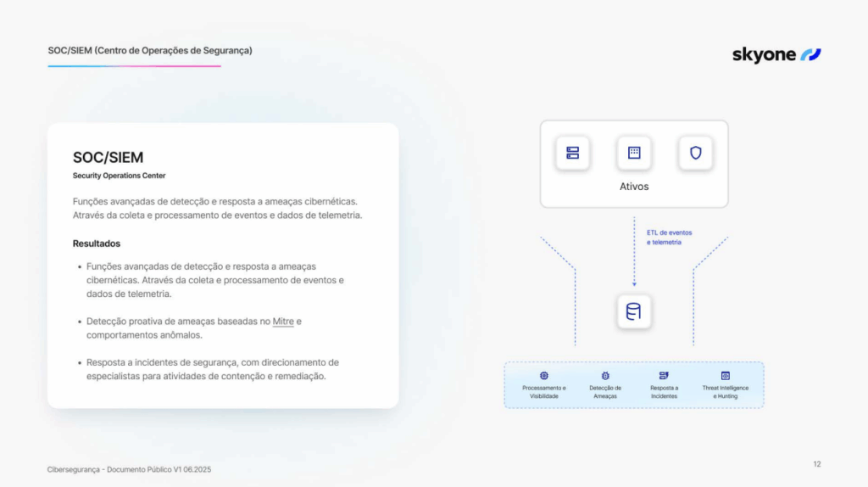This screenshot has height=487, width=868.
Task: Click the shield icon in Ativos box
Action: click(x=695, y=153)
